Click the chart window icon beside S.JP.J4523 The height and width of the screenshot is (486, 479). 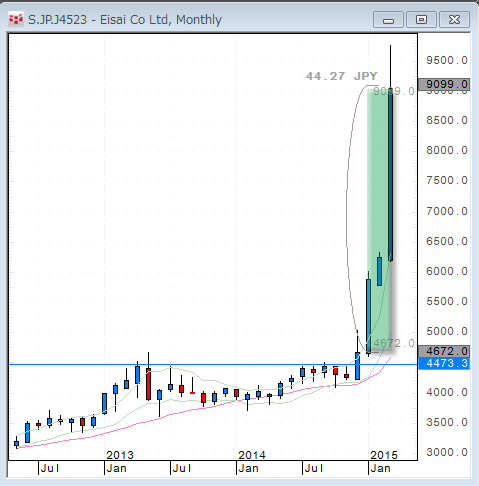pos(16,20)
